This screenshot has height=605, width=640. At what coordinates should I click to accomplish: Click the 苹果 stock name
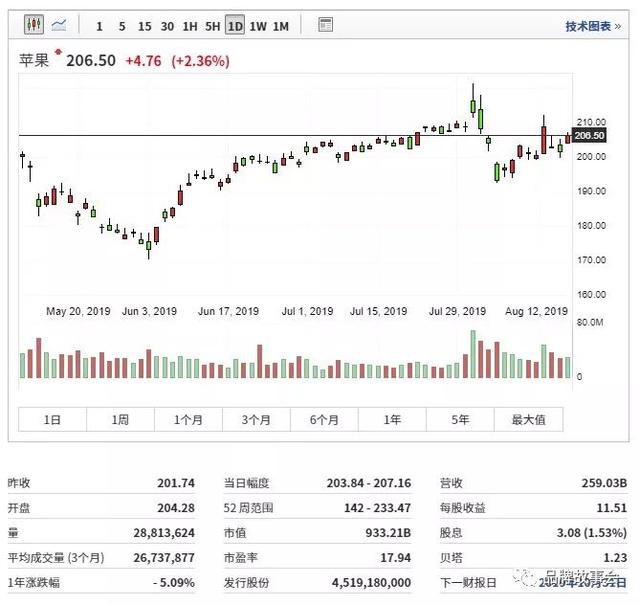(34, 60)
